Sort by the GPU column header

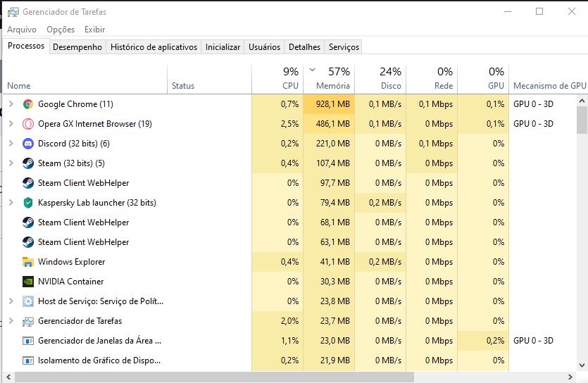[483, 79]
